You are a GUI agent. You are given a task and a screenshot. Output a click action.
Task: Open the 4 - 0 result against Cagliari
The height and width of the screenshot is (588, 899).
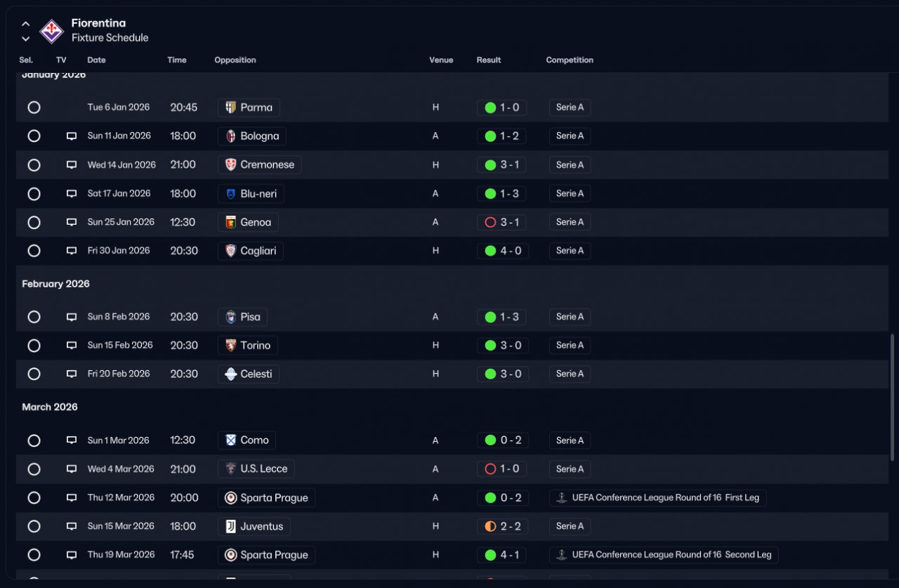(x=502, y=251)
